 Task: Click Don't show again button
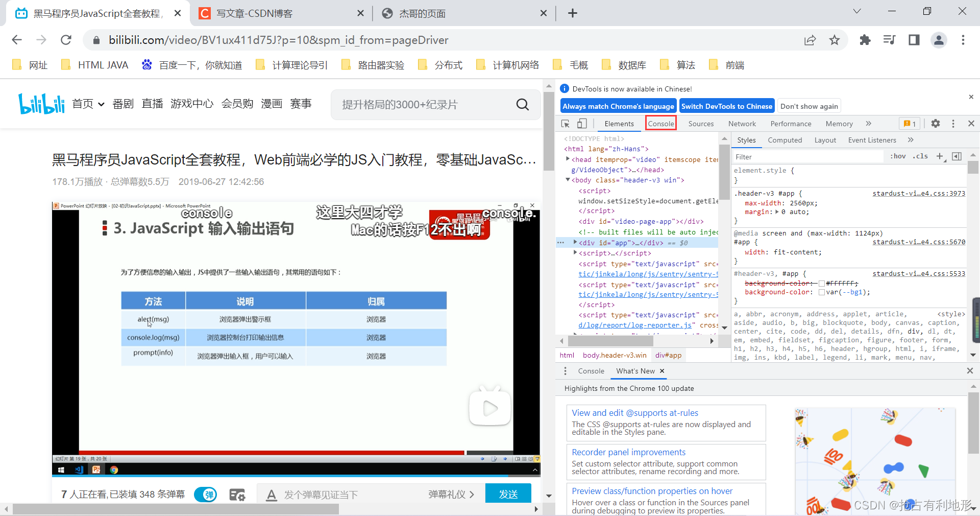pos(809,106)
